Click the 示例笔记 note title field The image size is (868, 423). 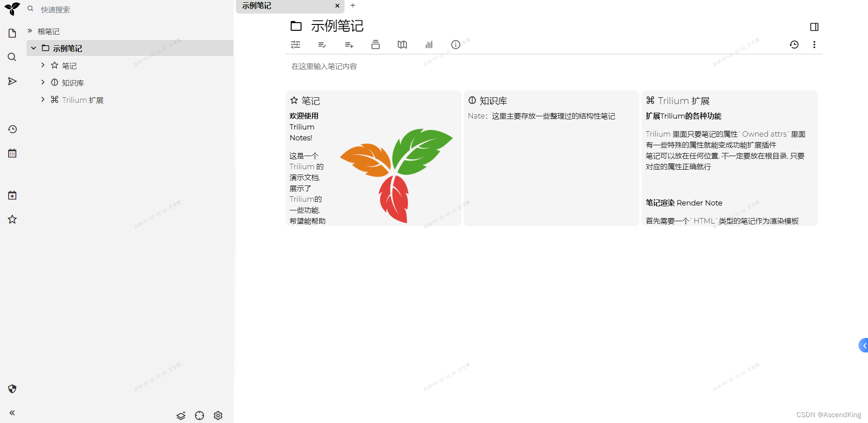point(337,26)
